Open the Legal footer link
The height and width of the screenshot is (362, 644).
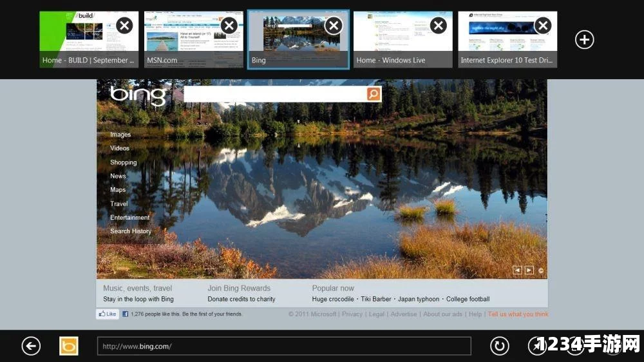377,314
